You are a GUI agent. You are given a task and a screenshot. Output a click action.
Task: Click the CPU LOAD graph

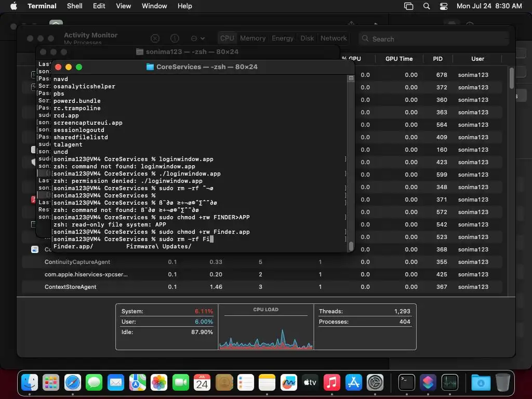pyautogui.click(x=266, y=332)
